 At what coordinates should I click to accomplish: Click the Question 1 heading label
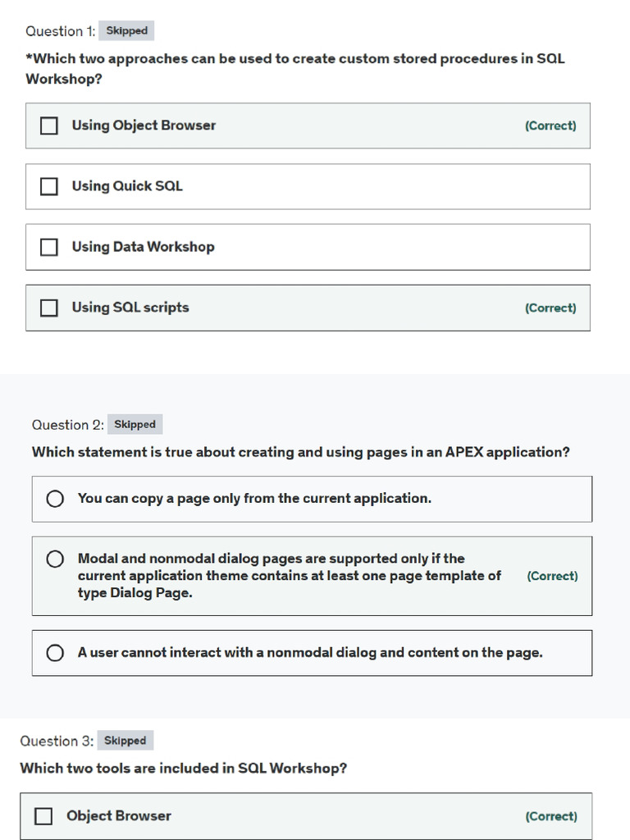pos(60,31)
